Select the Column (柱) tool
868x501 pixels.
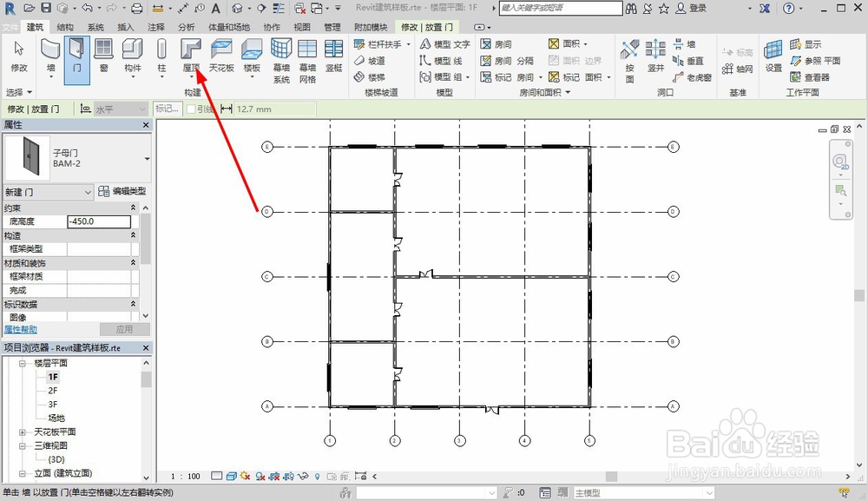[x=161, y=56]
